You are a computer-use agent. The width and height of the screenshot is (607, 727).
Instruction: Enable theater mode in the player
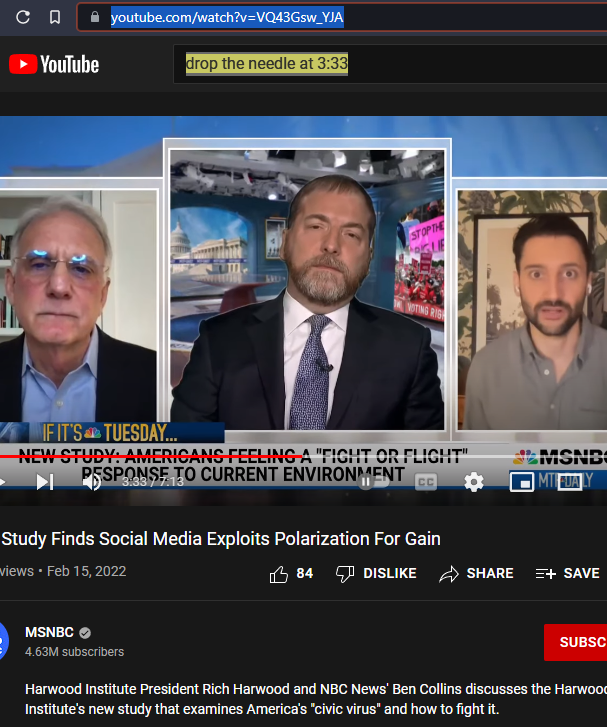coord(569,482)
